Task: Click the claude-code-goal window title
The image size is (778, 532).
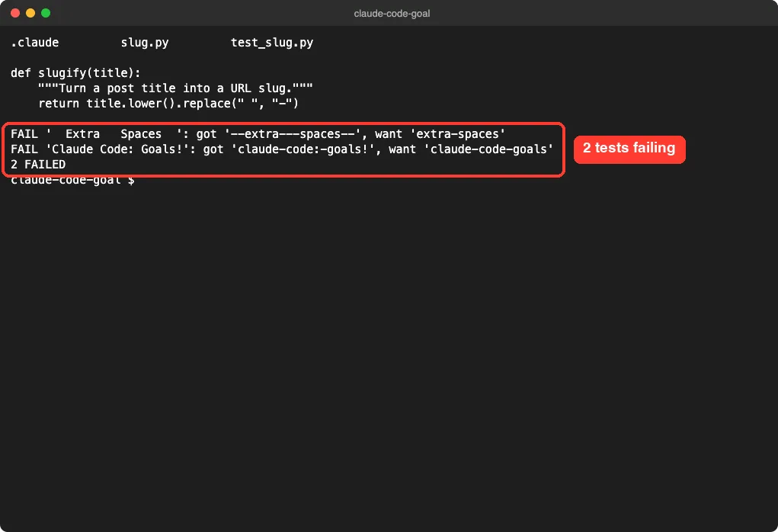Action: [392, 14]
